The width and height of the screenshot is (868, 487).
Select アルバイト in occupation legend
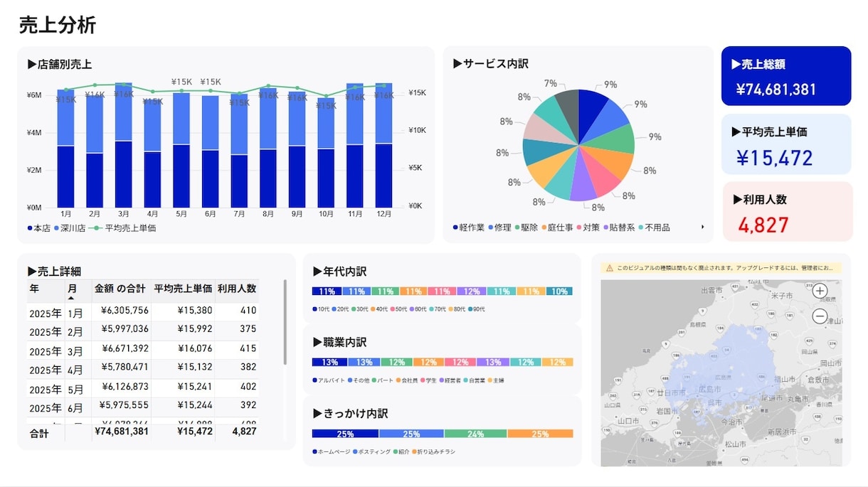click(329, 380)
